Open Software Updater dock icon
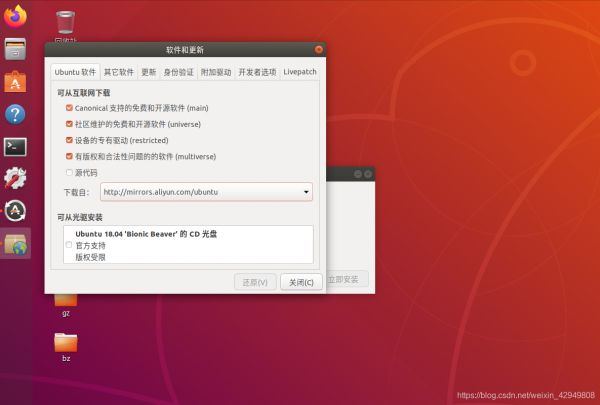The width and height of the screenshot is (600, 405). click(x=15, y=211)
